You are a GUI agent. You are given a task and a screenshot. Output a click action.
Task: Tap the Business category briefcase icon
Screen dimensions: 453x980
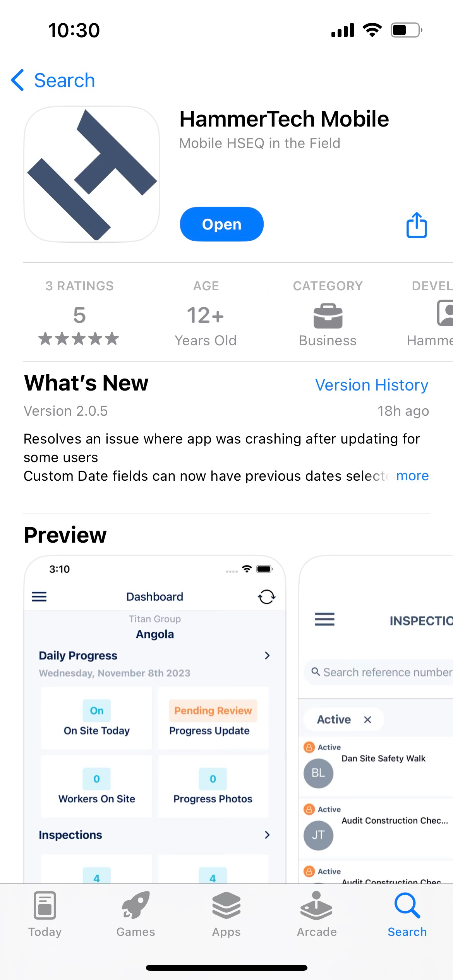pos(328,316)
